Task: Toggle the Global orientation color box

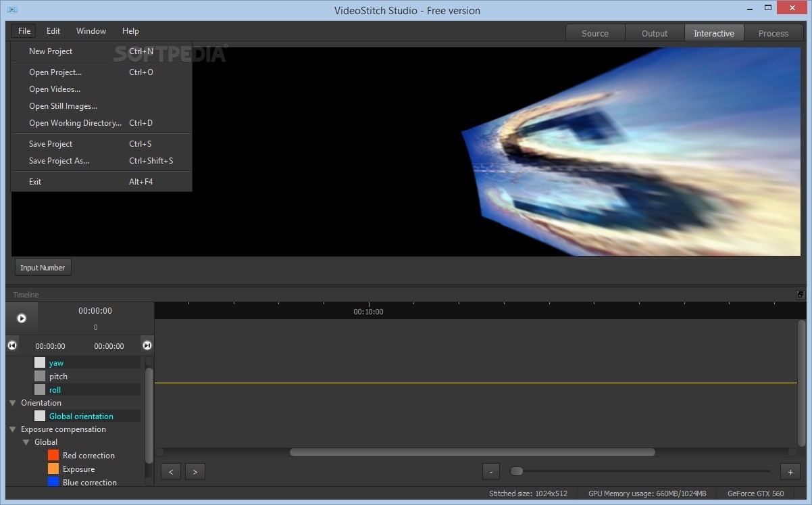Action: pos(40,416)
